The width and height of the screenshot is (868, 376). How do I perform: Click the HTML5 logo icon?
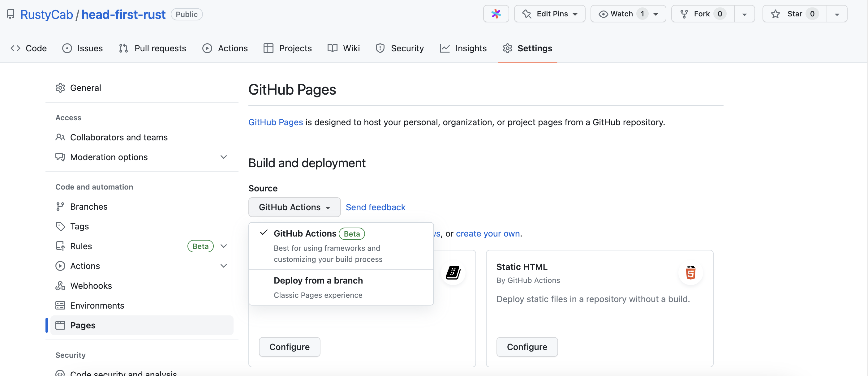point(690,272)
